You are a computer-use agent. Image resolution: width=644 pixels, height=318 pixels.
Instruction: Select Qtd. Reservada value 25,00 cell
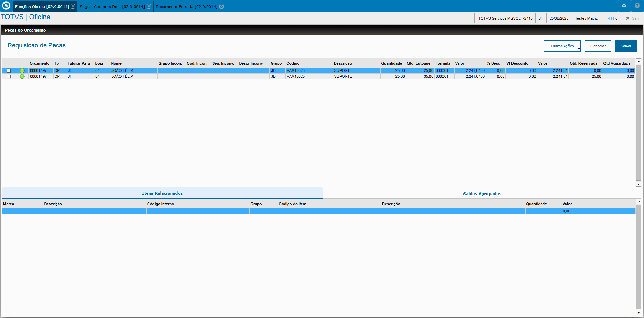[586, 76]
